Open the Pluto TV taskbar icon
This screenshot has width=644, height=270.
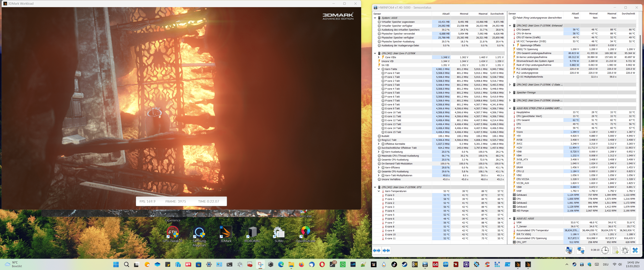pos(374,265)
